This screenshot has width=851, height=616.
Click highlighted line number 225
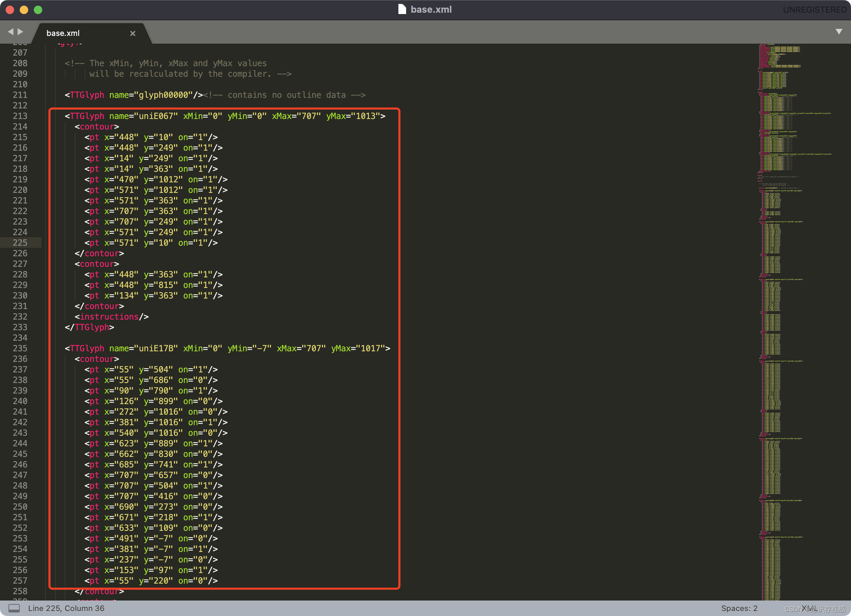point(20,243)
